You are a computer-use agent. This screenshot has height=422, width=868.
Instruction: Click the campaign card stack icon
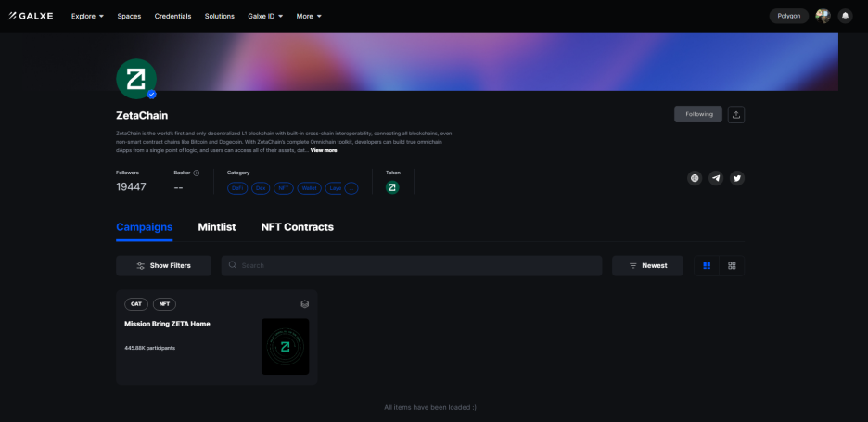click(x=304, y=304)
